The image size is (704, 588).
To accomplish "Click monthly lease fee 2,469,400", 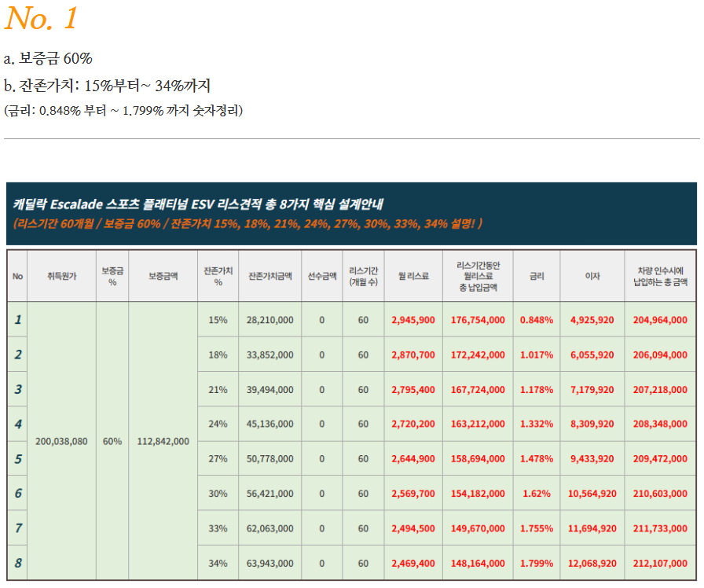I will pyautogui.click(x=413, y=564).
